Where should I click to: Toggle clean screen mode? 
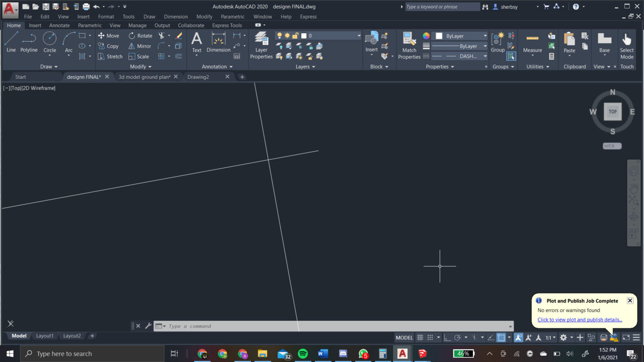coord(626,337)
